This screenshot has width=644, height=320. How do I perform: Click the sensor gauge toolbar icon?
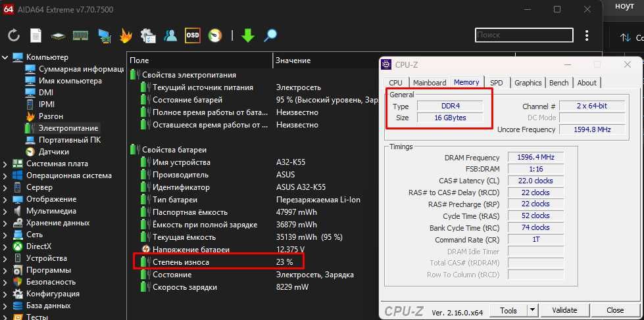pos(215,35)
